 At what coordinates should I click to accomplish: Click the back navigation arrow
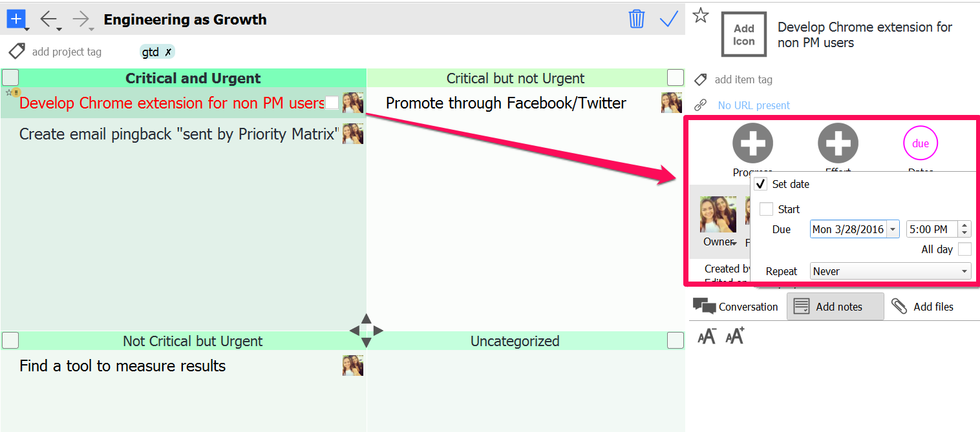click(48, 19)
